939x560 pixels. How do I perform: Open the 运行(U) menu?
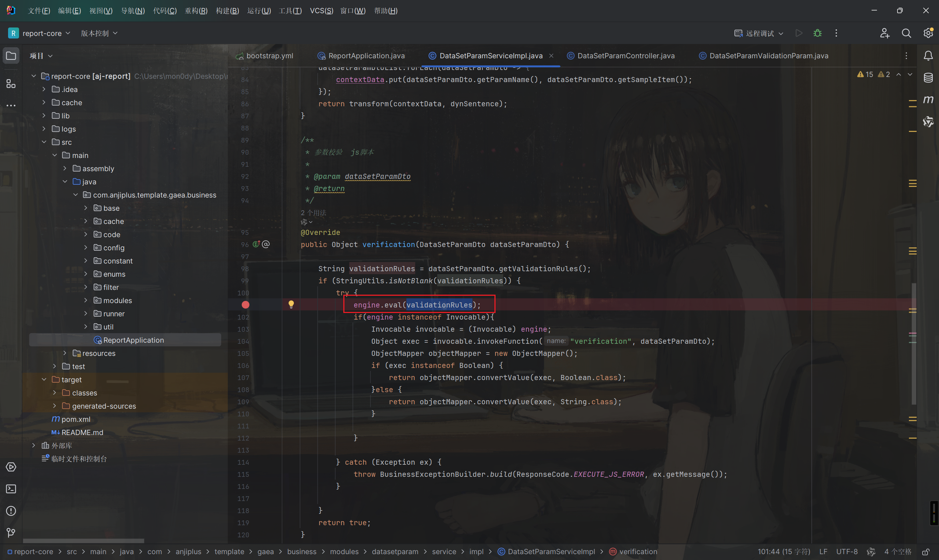(259, 11)
